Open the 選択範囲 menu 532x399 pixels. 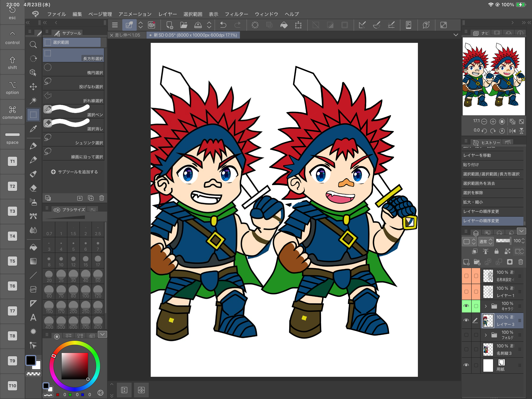(x=193, y=14)
